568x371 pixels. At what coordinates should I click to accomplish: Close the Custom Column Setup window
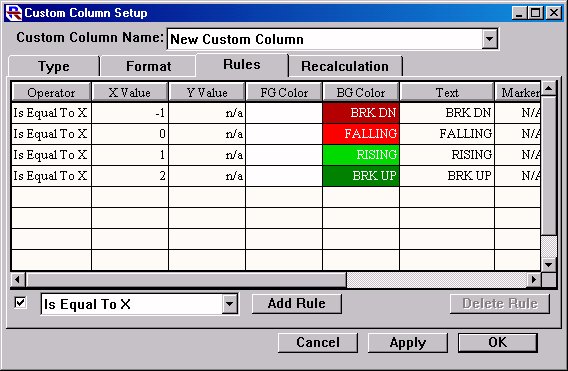pyautogui.click(x=554, y=13)
